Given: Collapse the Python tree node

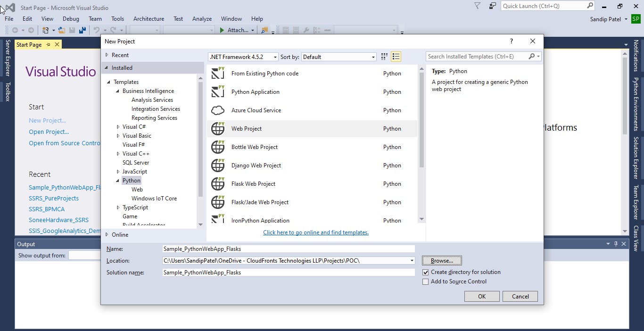Looking at the screenshot, I should 118,181.
